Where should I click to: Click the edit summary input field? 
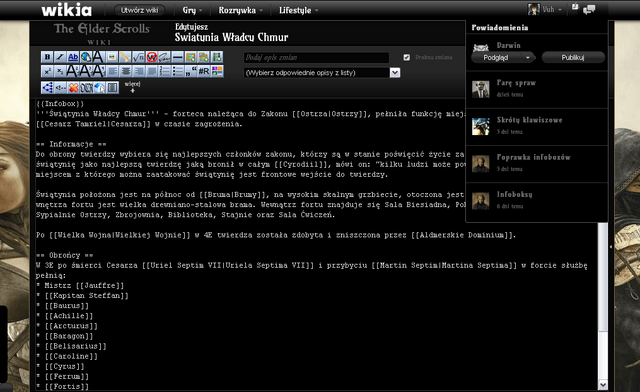pos(316,58)
